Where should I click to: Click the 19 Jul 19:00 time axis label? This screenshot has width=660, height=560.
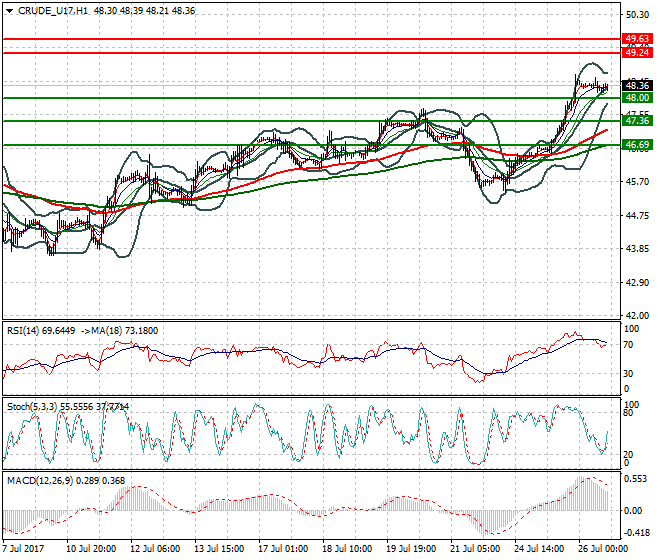click(x=411, y=549)
